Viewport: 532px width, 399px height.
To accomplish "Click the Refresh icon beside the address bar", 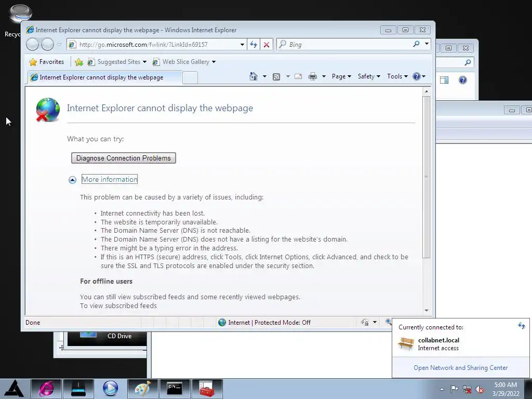I will (254, 45).
